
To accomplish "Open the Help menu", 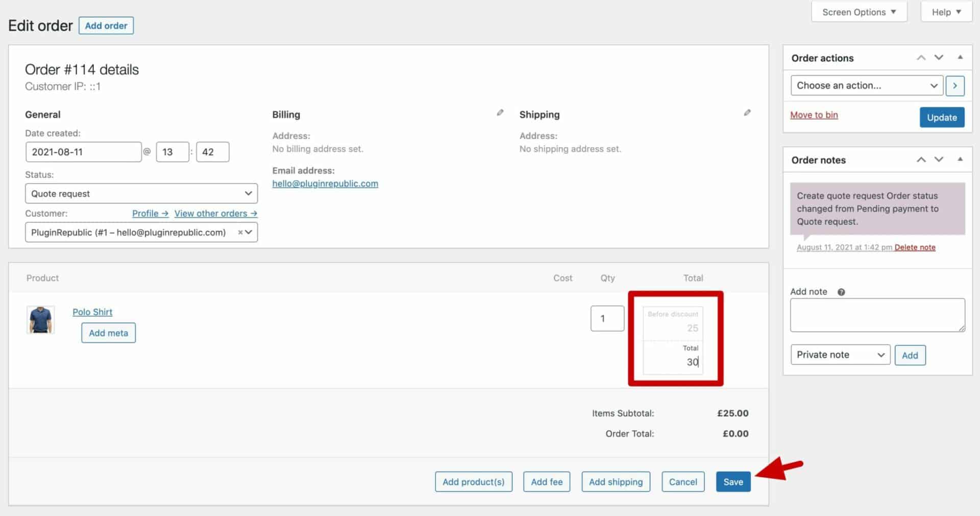I will tap(945, 11).
